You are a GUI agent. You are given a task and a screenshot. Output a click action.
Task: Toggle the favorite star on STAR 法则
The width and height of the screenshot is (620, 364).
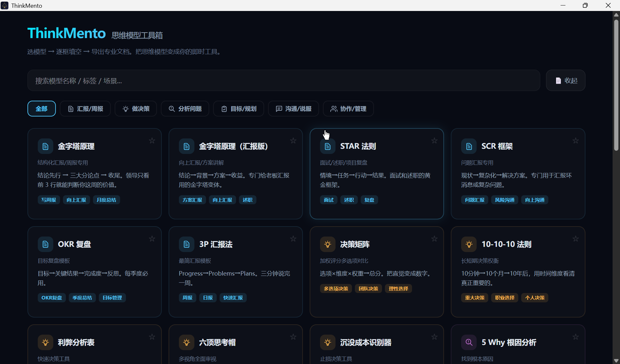(434, 141)
